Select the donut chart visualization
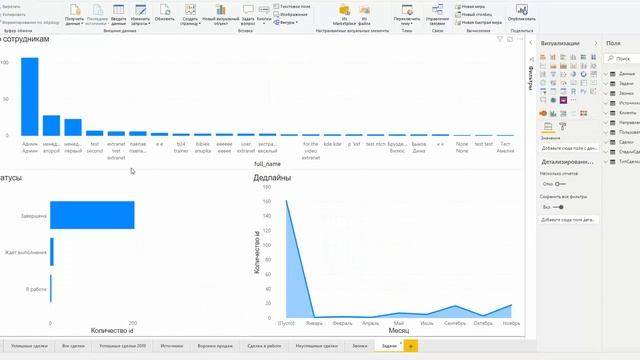 click(584, 74)
